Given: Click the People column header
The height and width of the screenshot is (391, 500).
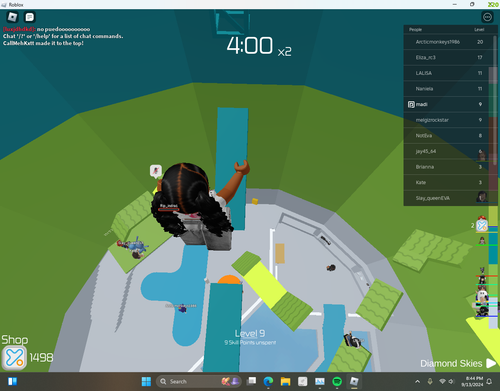Looking at the screenshot, I should 415,30.
